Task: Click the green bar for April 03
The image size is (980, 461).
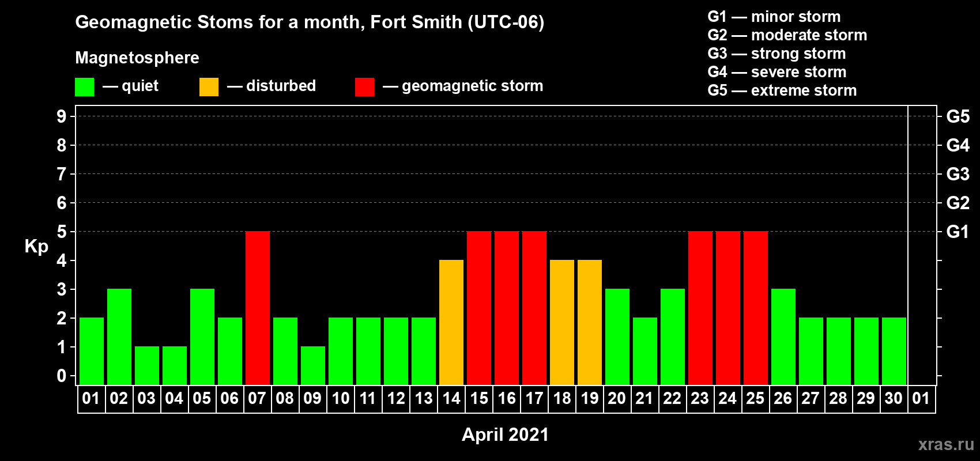Action: [x=147, y=365]
